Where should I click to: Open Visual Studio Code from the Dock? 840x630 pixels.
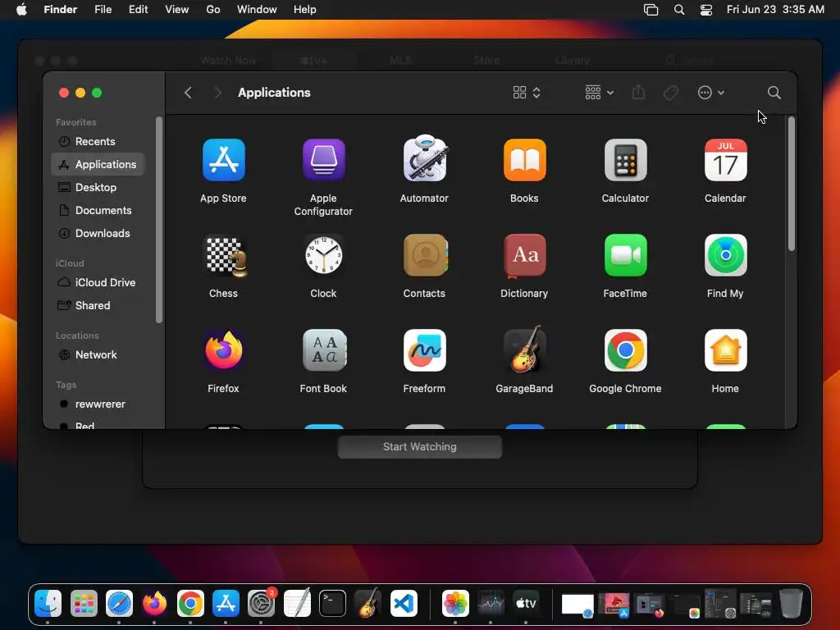point(404,604)
